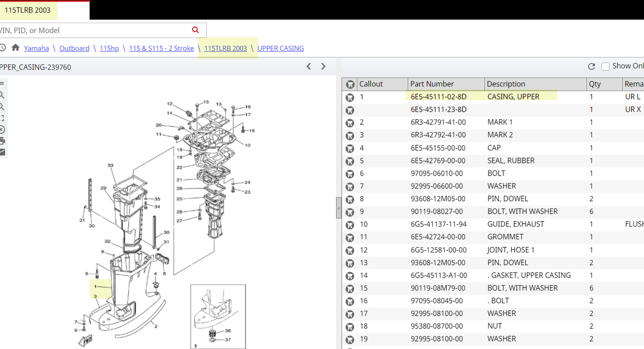Enable the Show Only checkbox
Image resolution: width=644 pixels, height=349 pixels.
pos(605,66)
